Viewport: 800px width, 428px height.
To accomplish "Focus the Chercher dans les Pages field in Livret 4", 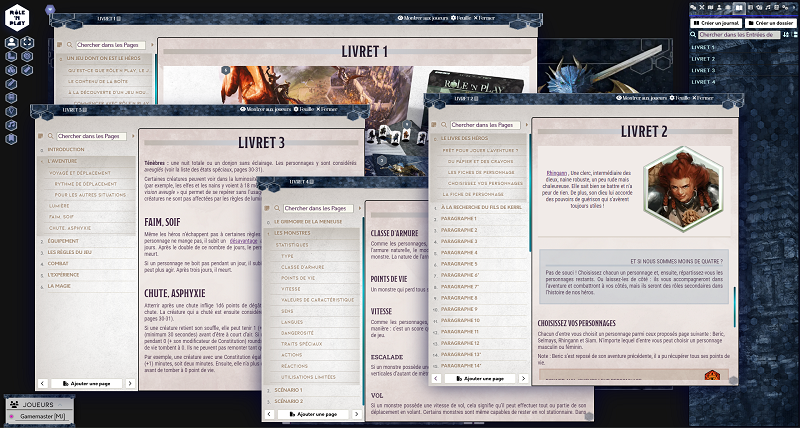I will tap(319, 207).
